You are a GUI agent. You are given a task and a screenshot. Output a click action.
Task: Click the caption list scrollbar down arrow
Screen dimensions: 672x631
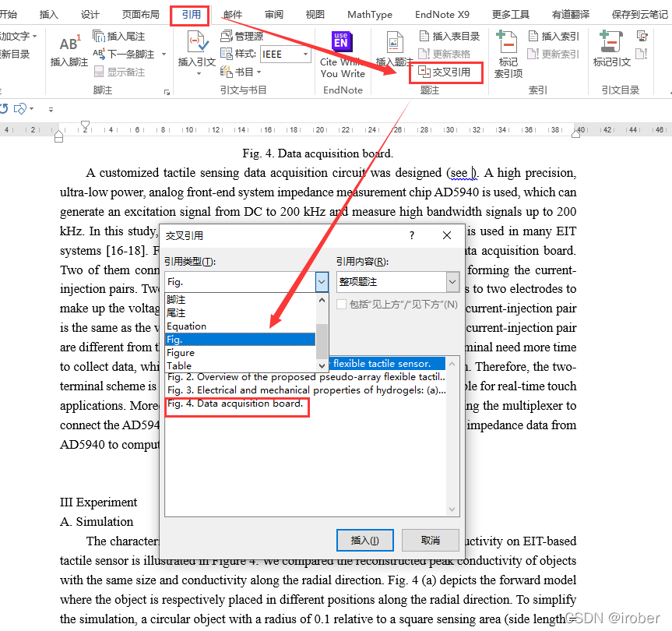[x=452, y=509]
